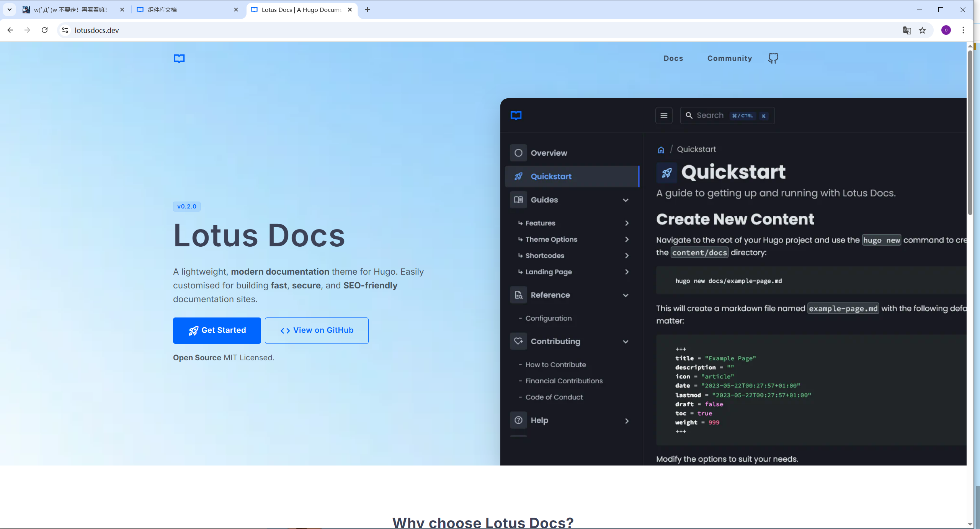Click the View on GitHub button

(x=317, y=330)
